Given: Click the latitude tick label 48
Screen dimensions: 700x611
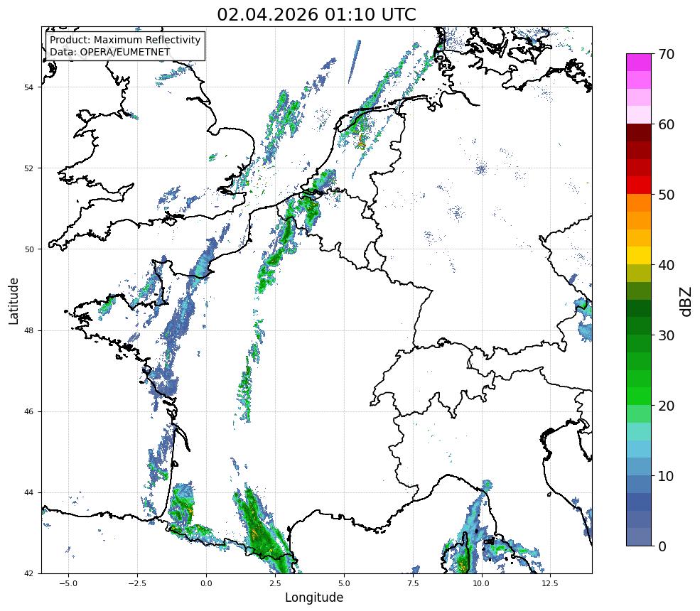Looking at the screenshot, I should tap(28, 330).
